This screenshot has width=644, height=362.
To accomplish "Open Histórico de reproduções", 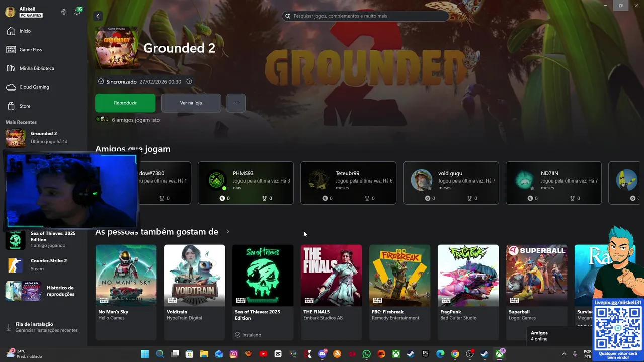I will 43,291.
